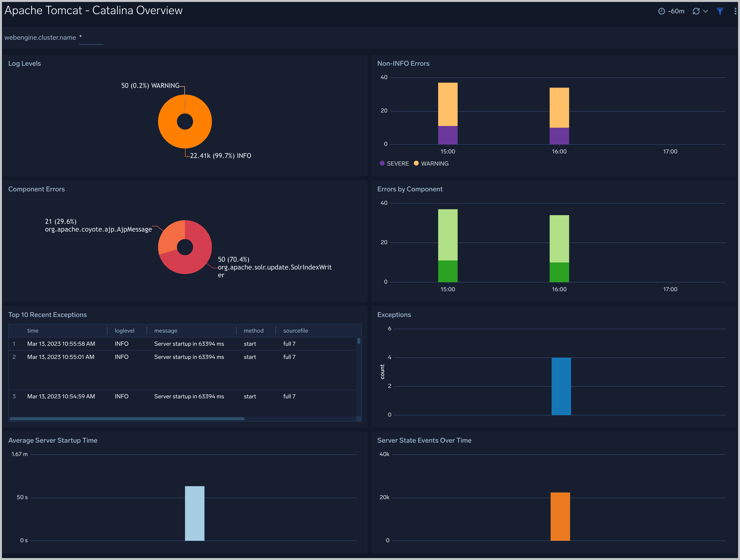740x560 pixels.
Task: Sort table by message column header
Action: click(x=166, y=331)
